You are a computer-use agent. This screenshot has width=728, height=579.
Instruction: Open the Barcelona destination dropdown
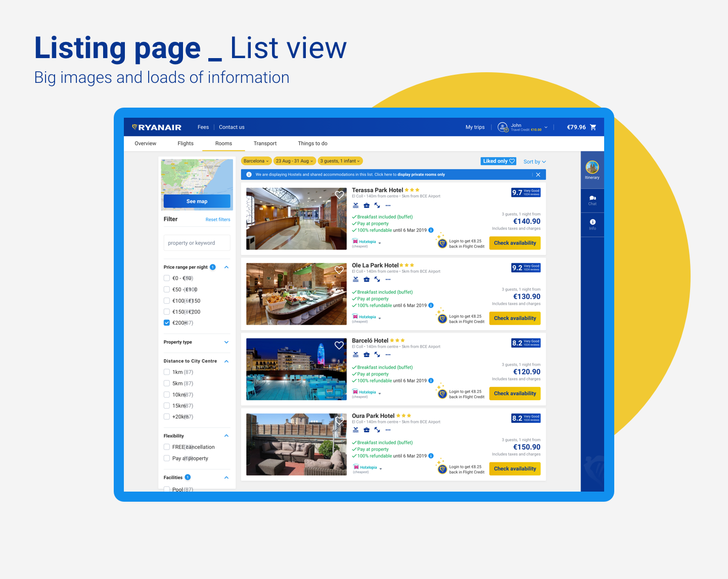point(256,161)
